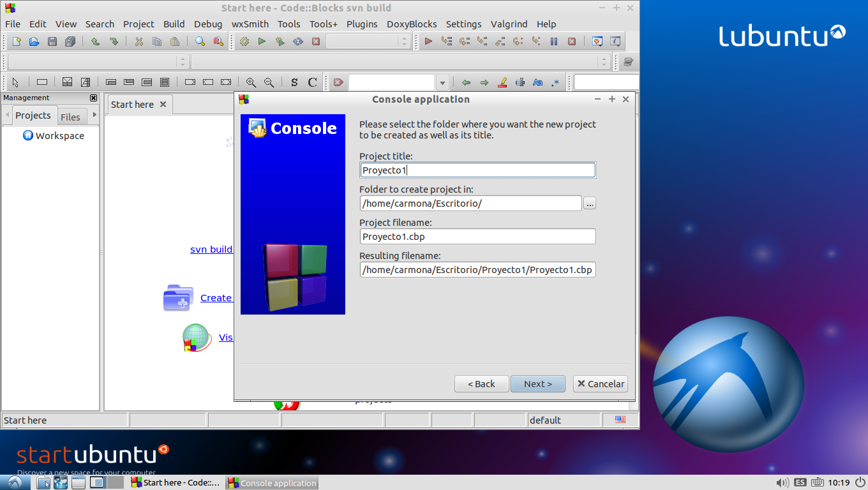The image size is (868, 490).
Task: Select the pointer tool in the wxSmith toolbar
Action: 15,82
